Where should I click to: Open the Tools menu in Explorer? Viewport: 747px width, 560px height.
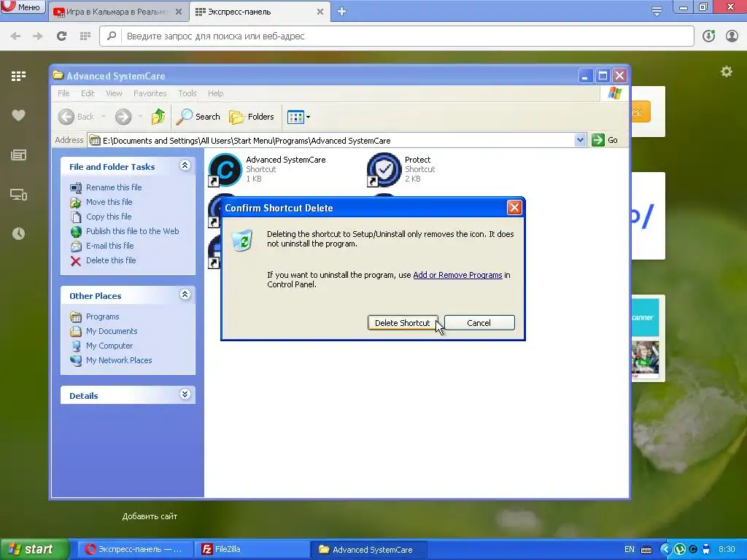tap(187, 93)
